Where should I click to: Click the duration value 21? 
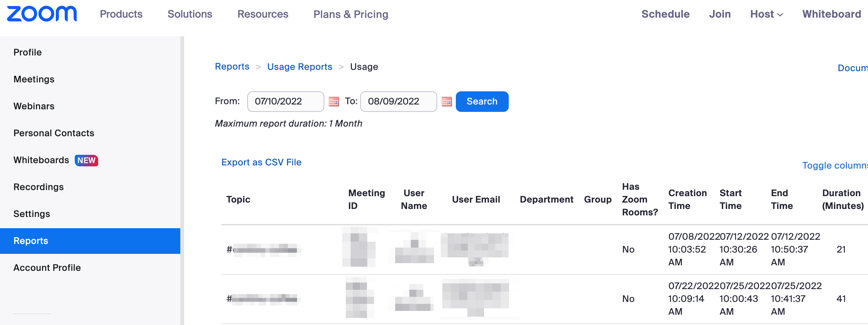tap(841, 249)
